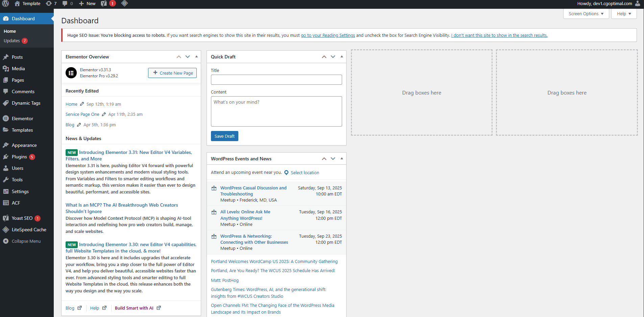Image resolution: width=644 pixels, height=317 pixels.
Task: Open New content menu in admin bar
Action: click(87, 3)
